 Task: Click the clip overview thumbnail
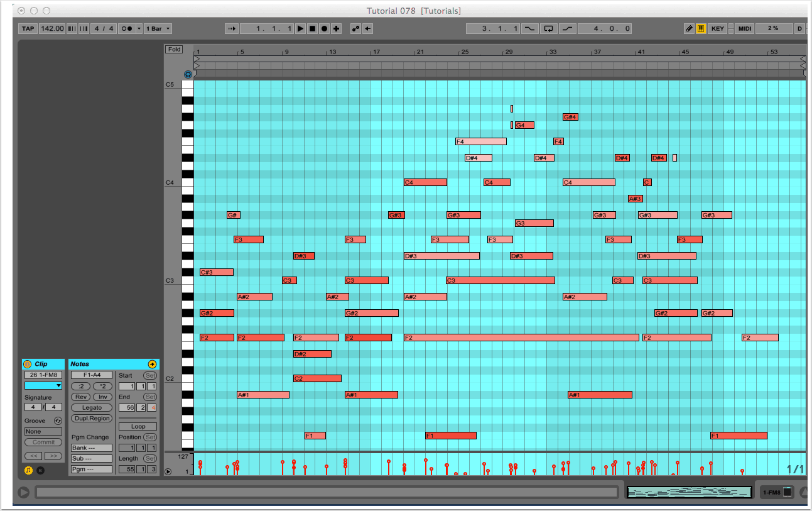(689, 492)
